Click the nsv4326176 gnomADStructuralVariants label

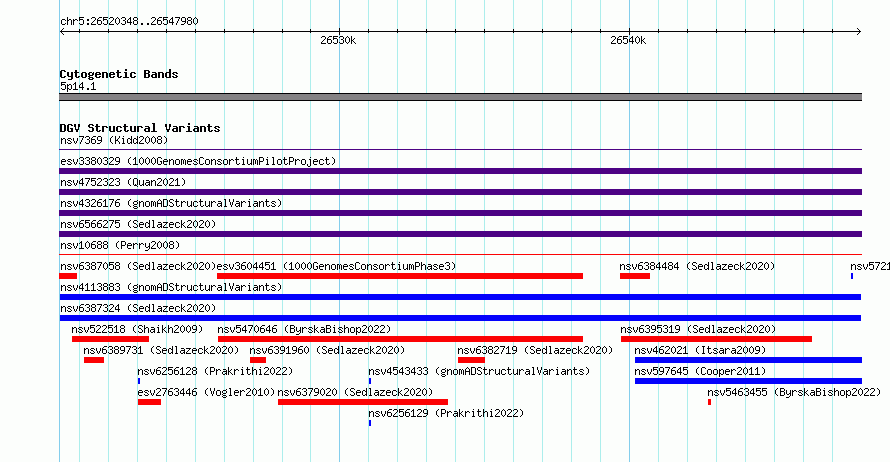pyautogui.click(x=171, y=203)
